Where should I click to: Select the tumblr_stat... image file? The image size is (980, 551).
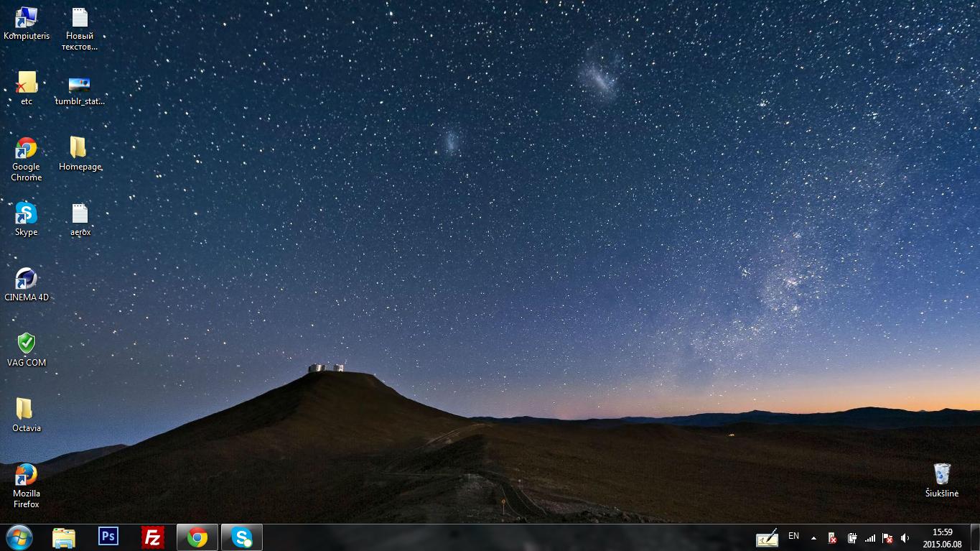pos(80,91)
